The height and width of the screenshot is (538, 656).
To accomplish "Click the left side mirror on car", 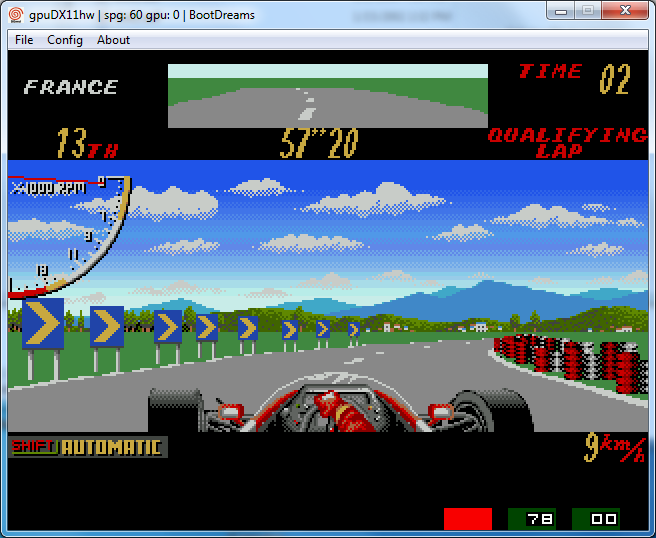I will click(230, 412).
